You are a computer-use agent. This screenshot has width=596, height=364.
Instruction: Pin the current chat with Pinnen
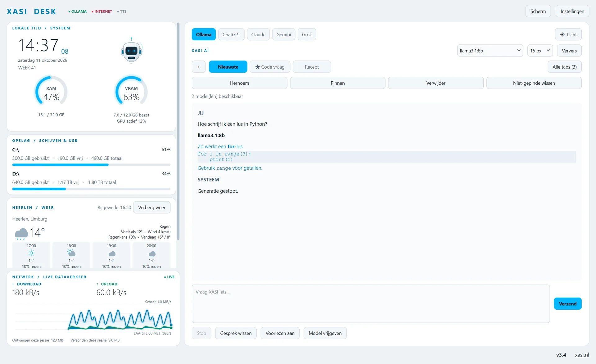click(x=338, y=83)
